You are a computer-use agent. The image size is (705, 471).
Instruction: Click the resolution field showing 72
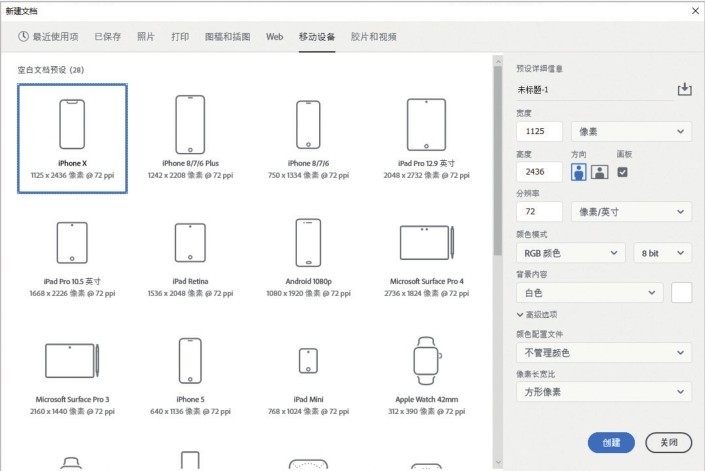(x=539, y=212)
